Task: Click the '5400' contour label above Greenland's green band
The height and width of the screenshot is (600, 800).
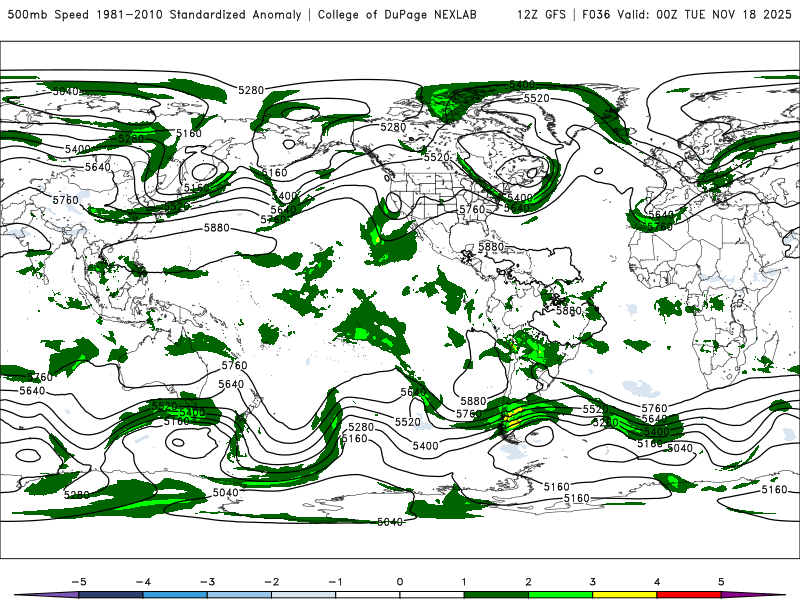Action: point(522,84)
